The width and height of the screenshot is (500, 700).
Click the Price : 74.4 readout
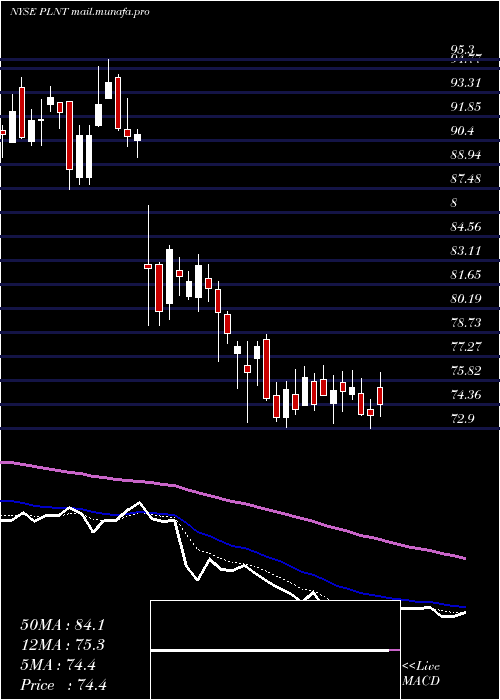point(63,685)
